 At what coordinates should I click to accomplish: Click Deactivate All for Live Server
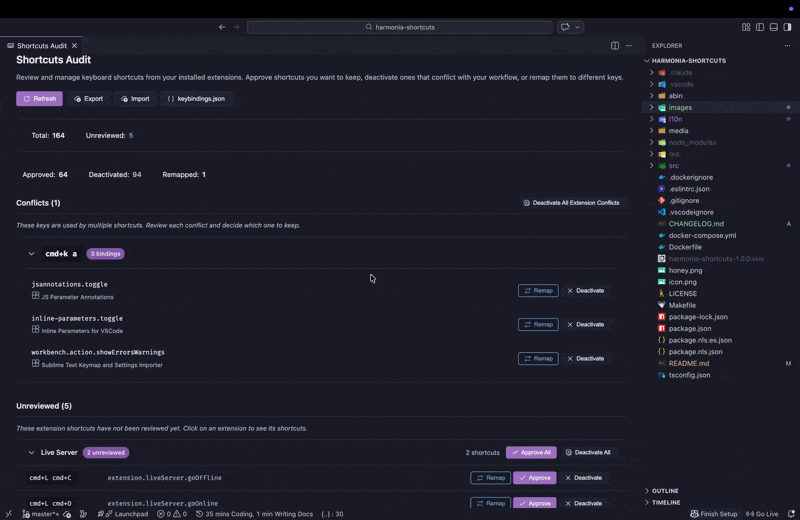click(588, 453)
